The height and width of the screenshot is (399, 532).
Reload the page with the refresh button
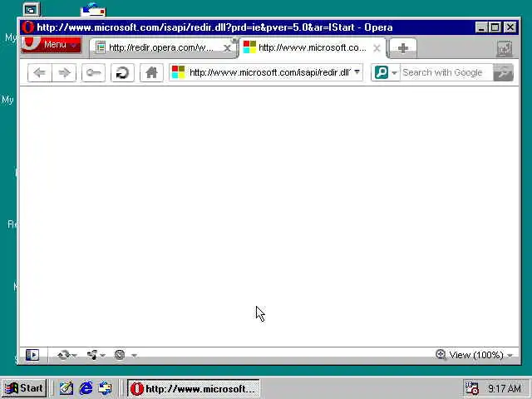click(x=122, y=72)
